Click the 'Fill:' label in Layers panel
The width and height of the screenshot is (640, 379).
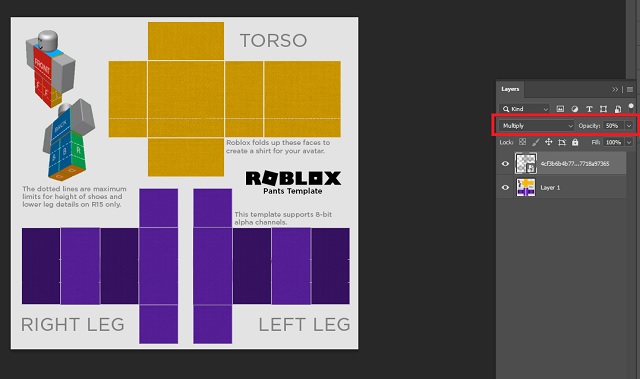(x=596, y=142)
